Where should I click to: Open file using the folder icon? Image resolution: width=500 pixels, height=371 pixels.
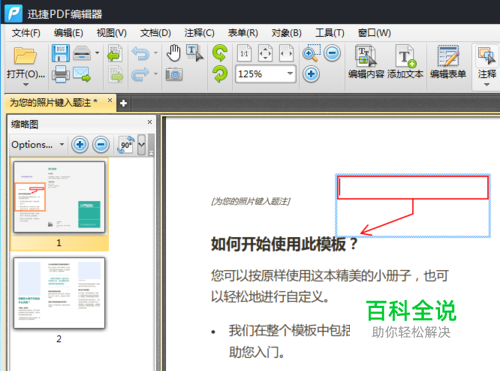(25, 55)
